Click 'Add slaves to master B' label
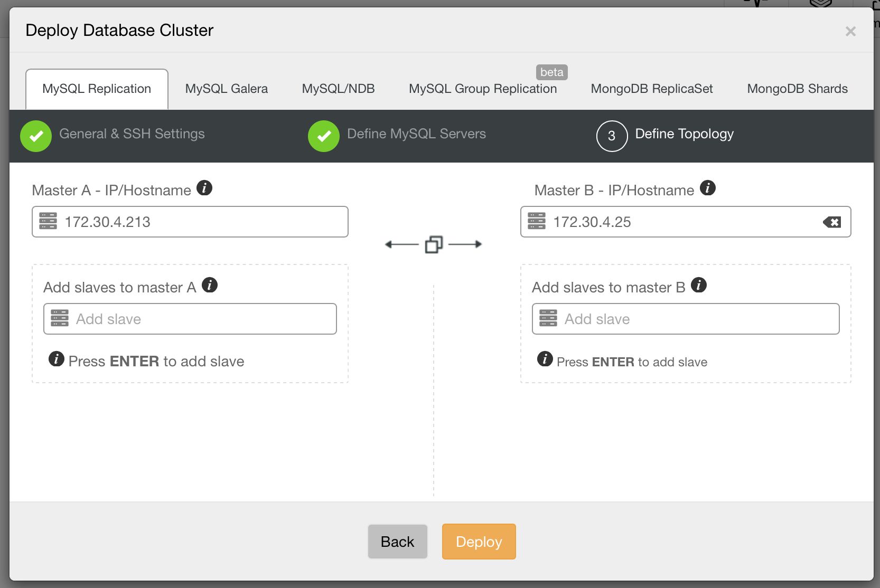 coord(608,288)
